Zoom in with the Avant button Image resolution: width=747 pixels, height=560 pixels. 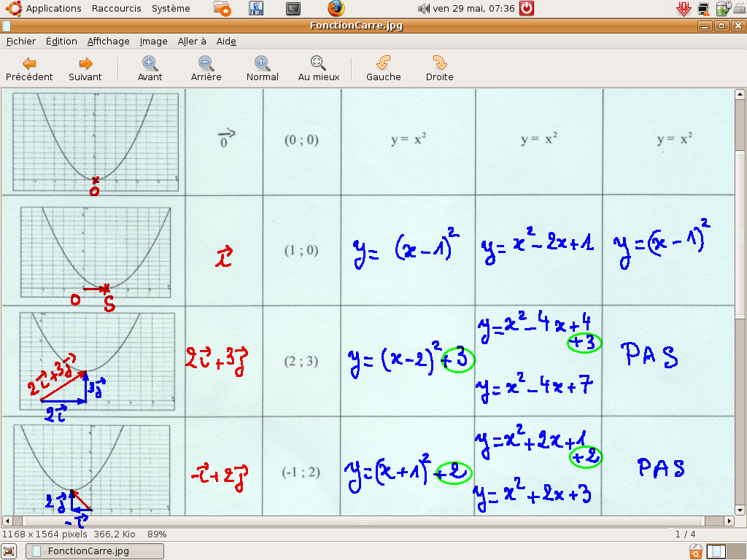click(x=150, y=69)
